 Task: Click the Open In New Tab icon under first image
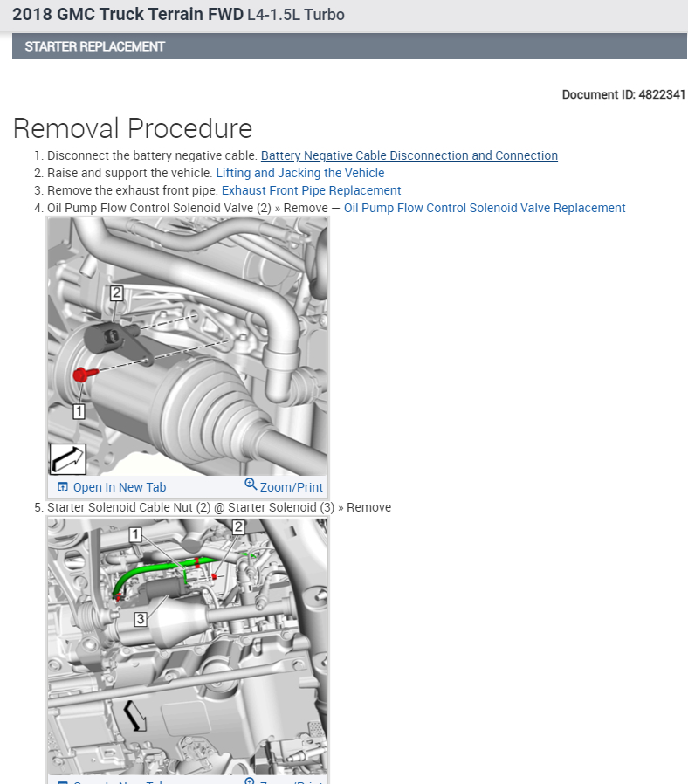coord(63,486)
